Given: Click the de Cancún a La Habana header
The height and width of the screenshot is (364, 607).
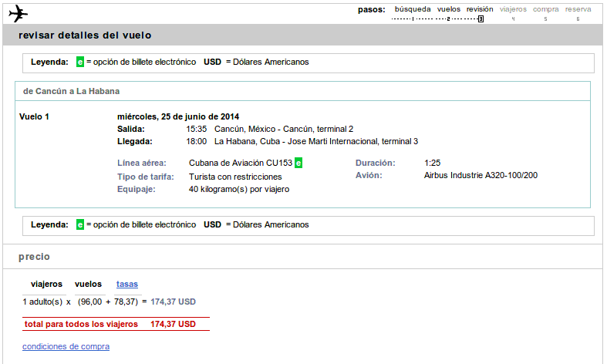Looking at the screenshot, I should pos(71,92).
